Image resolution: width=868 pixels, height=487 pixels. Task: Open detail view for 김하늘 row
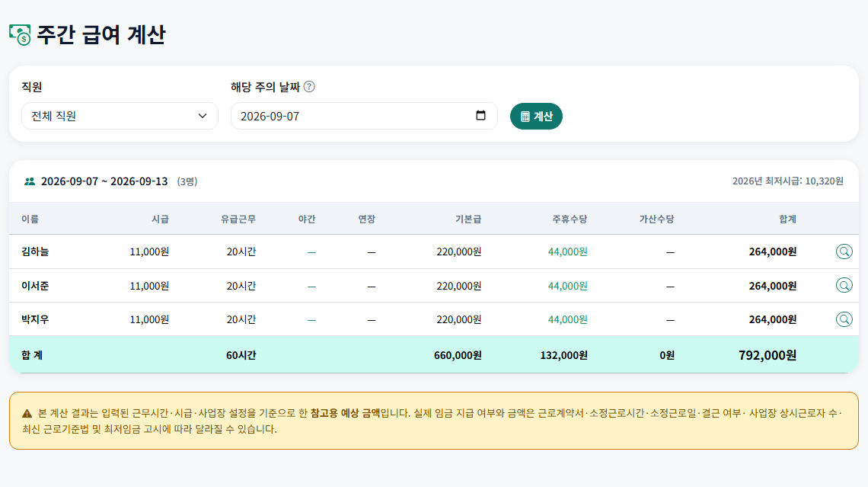[x=844, y=252]
